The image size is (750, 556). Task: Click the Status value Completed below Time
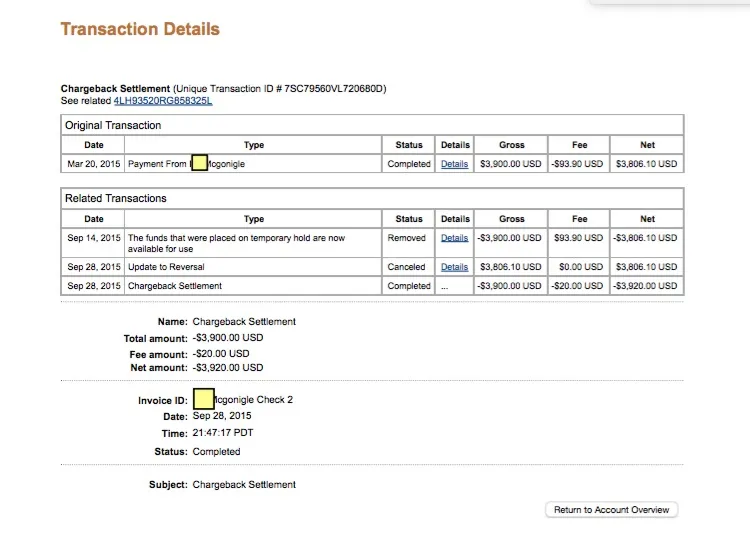click(216, 452)
